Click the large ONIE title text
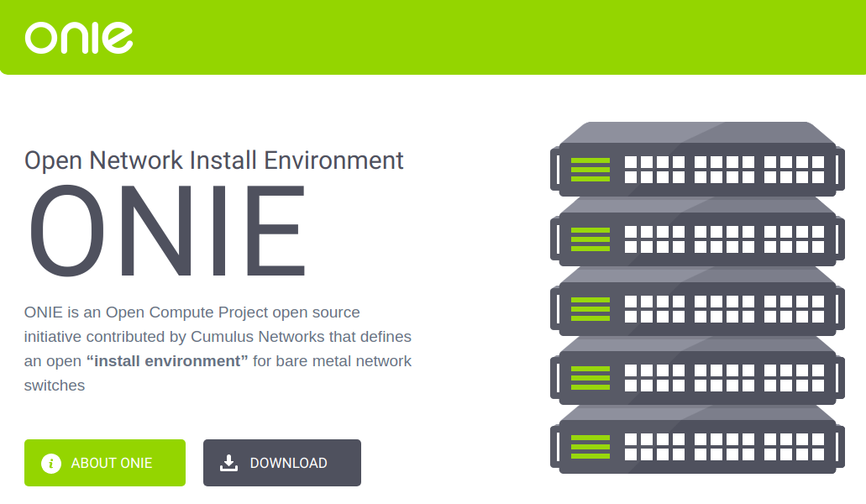Image resolution: width=866 pixels, height=504 pixels. [167, 231]
